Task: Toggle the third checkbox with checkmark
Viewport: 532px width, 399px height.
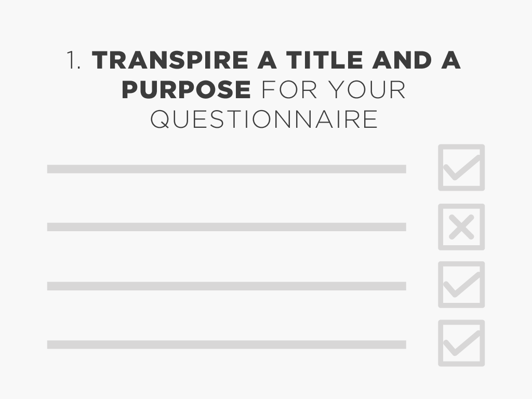Action: (461, 285)
